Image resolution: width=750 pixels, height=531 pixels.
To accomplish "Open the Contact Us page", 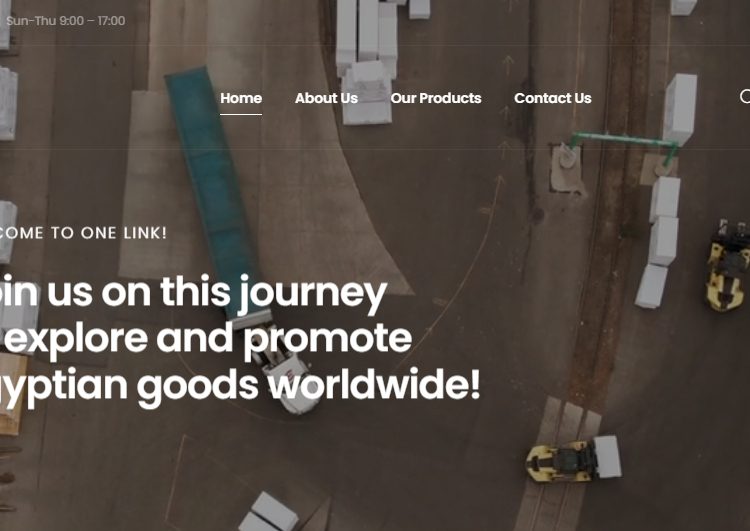I will (552, 98).
